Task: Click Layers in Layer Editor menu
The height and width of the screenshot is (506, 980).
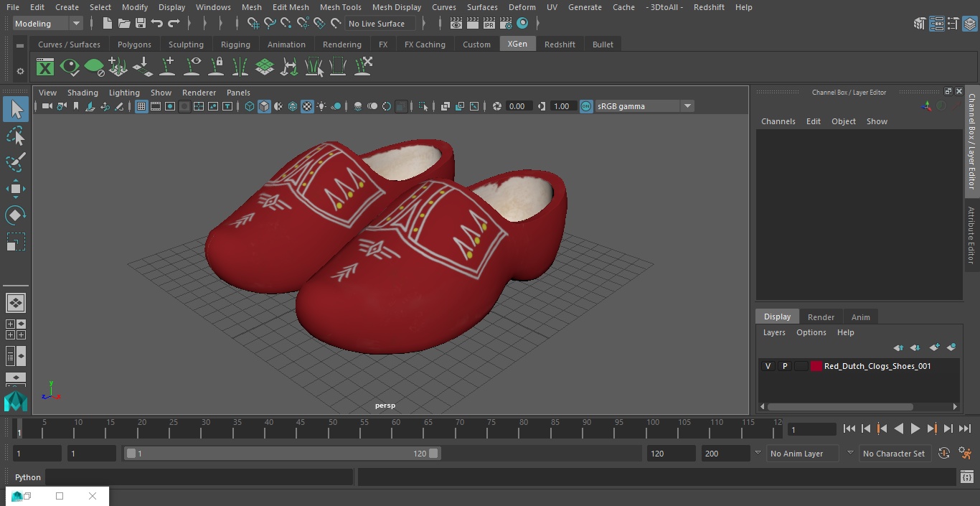Action: (773, 332)
